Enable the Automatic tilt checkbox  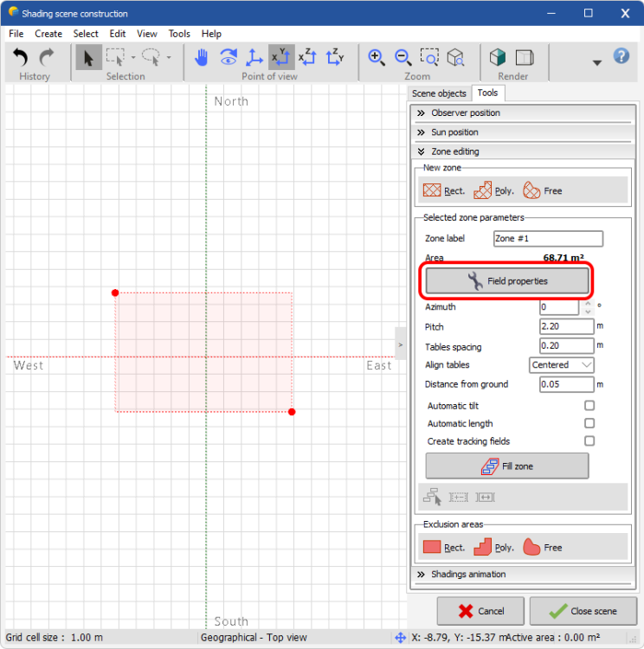pos(589,406)
